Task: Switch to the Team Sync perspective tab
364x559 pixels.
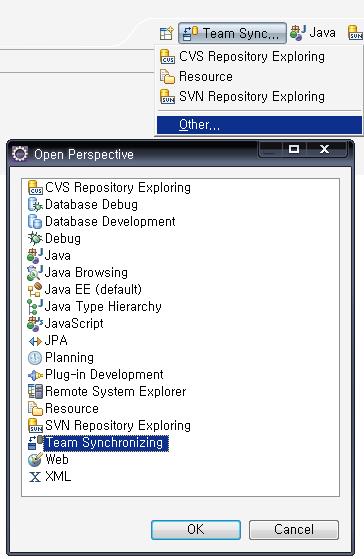Action: pos(232,33)
